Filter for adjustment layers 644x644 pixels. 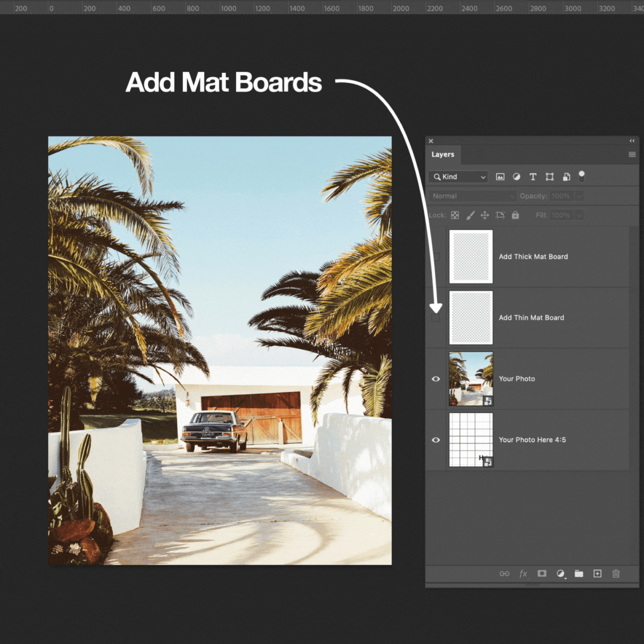click(516, 177)
